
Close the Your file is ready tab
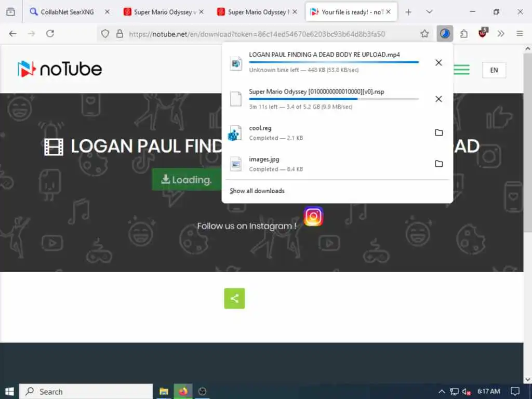389,12
